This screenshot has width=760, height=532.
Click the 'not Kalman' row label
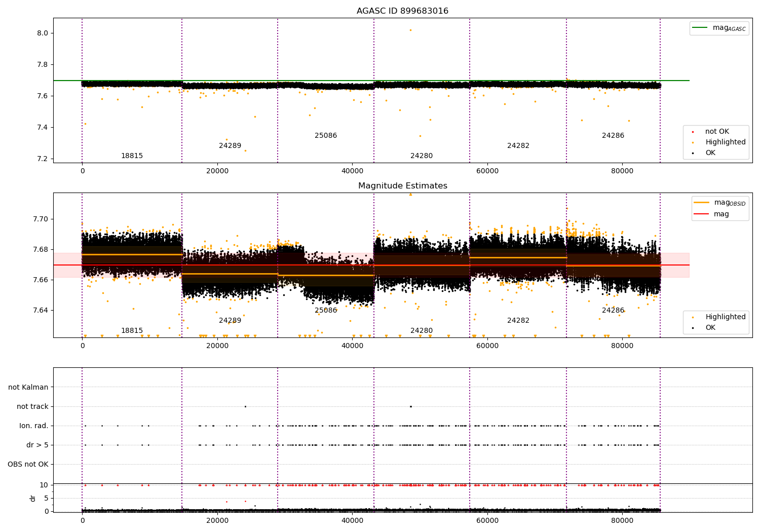[28, 388]
